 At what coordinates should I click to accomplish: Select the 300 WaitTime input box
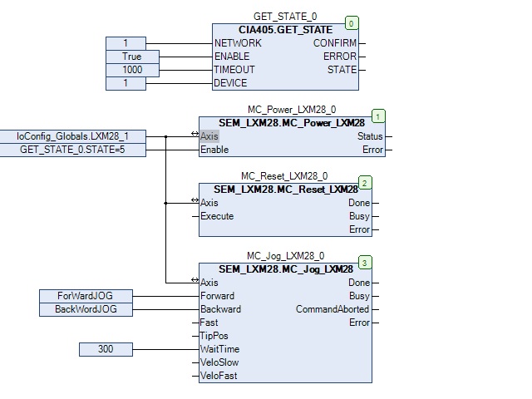click(106, 349)
